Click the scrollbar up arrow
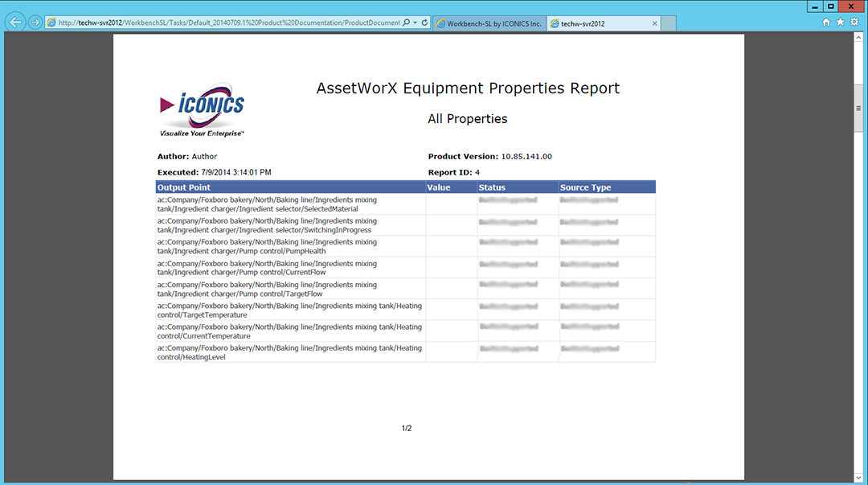This screenshot has width=868, height=485. 859,39
